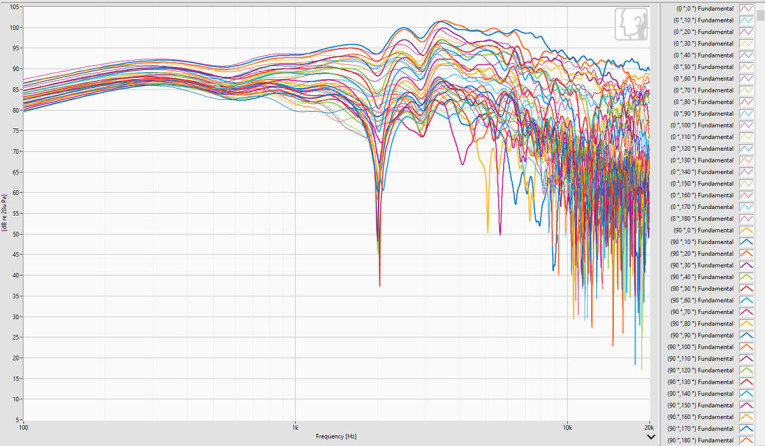Screen dimensions: 765x446
Task: Click the (90°,130°) Fundamental curve icon
Action: (746, 382)
